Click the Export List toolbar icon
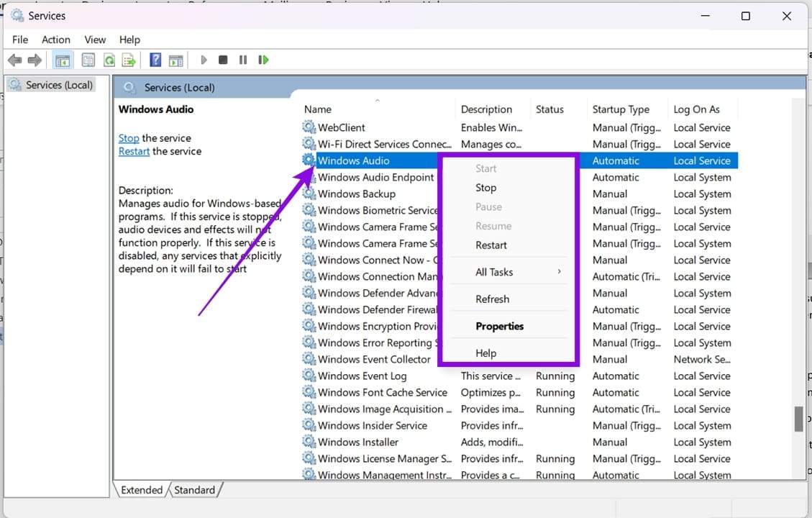This screenshot has height=518, width=812. [129, 60]
